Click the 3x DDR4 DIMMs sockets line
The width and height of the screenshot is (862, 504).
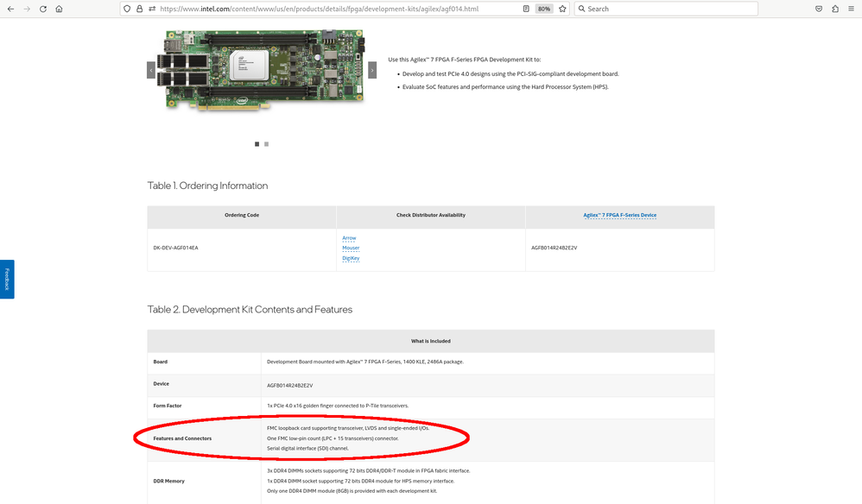click(x=368, y=471)
